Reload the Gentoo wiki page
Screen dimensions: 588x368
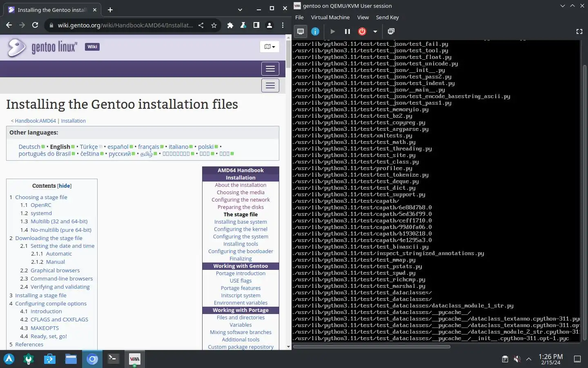35,25
